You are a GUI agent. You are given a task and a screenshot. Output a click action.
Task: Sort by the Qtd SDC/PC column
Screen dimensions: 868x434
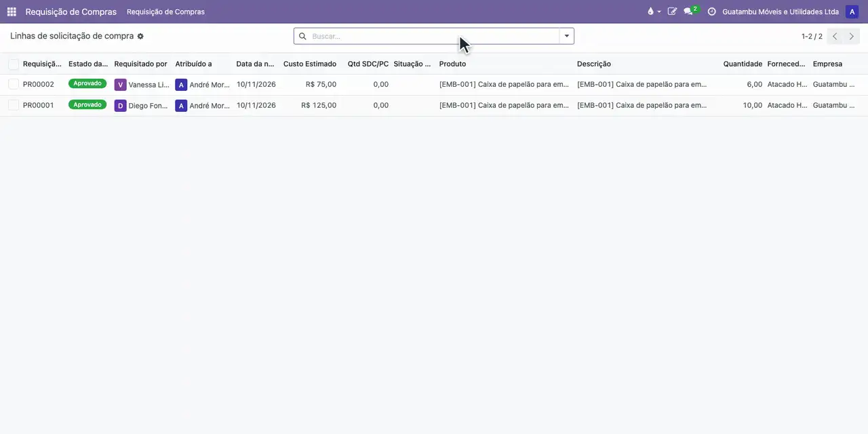[x=368, y=64]
